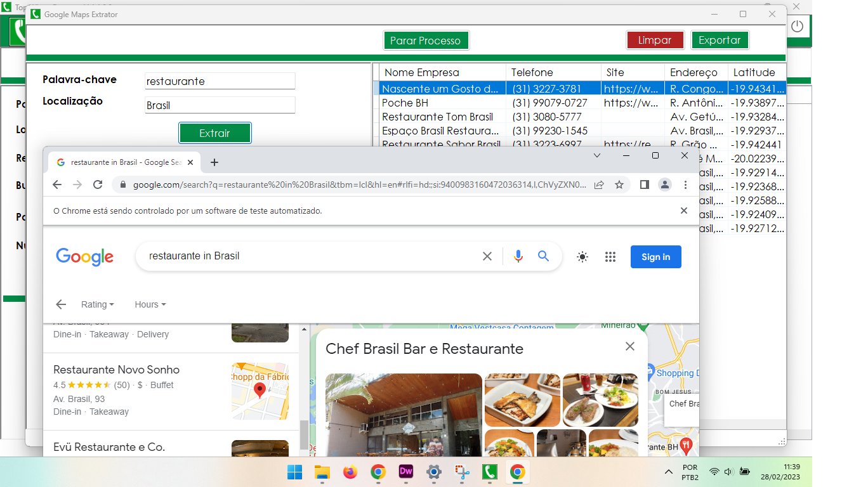Click the volume icon in system tray
The width and height of the screenshot is (868, 487).
coord(729,472)
